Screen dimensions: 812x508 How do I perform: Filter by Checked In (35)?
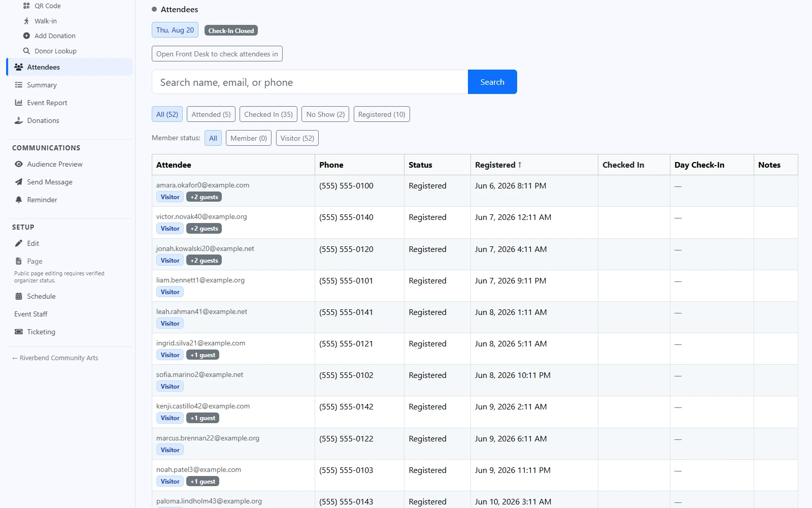pyautogui.click(x=268, y=114)
